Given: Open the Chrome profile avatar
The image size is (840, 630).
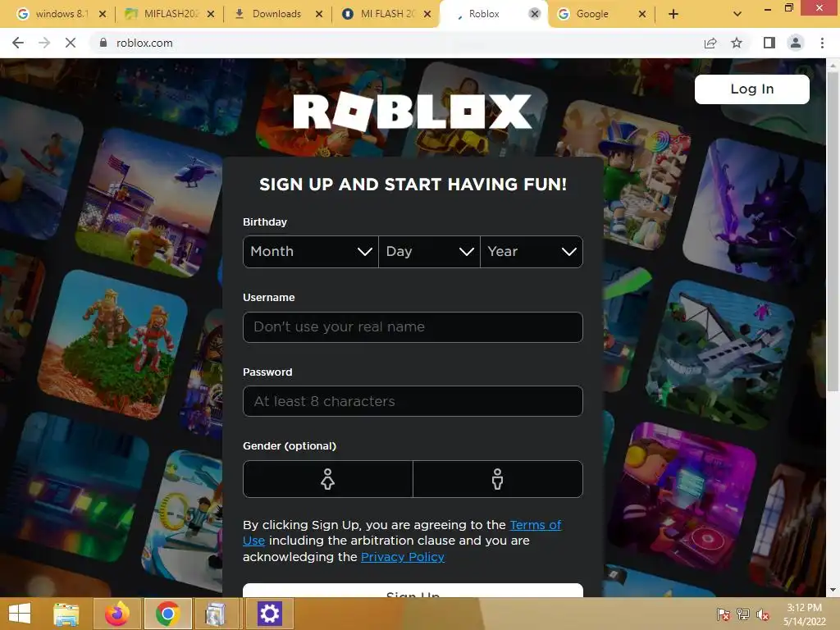Looking at the screenshot, I should [796, 43].
